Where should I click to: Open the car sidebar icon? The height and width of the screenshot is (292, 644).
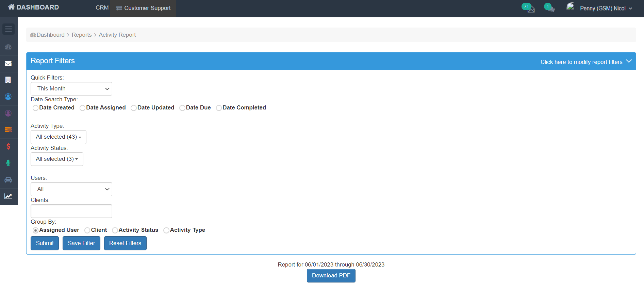point(9,179)
